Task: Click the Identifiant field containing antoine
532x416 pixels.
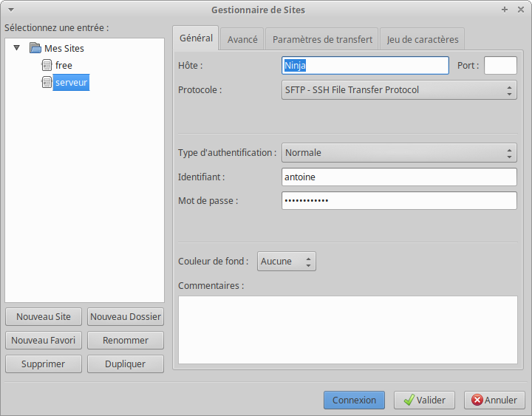Action: (x=399, y=177)
